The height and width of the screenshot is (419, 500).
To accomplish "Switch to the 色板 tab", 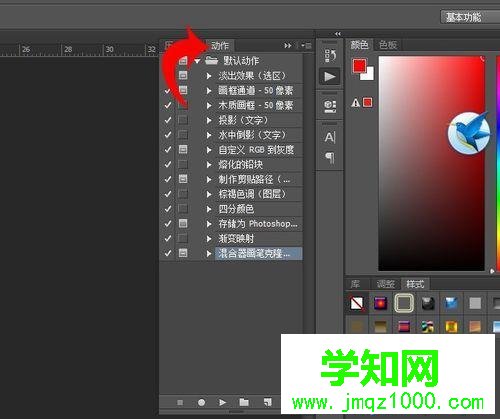I will pos(388,45).
